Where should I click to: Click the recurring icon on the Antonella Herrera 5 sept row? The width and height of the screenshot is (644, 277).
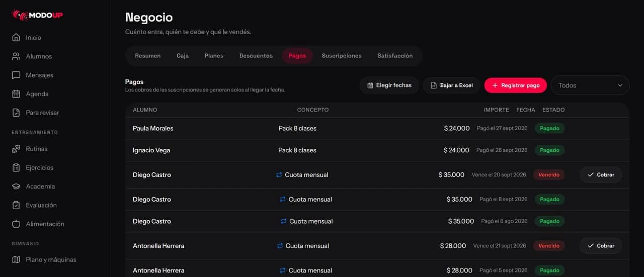tap(283, 270)
